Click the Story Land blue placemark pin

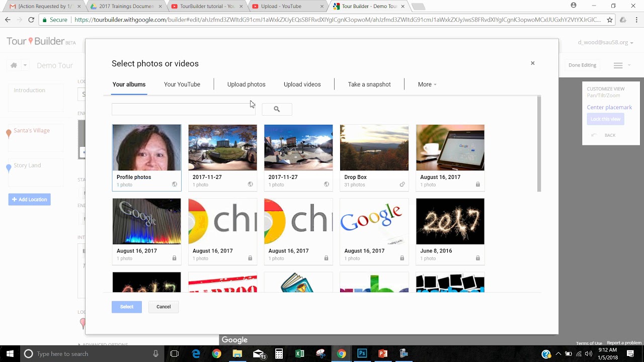pyautogui.click(x=9, y=168)
